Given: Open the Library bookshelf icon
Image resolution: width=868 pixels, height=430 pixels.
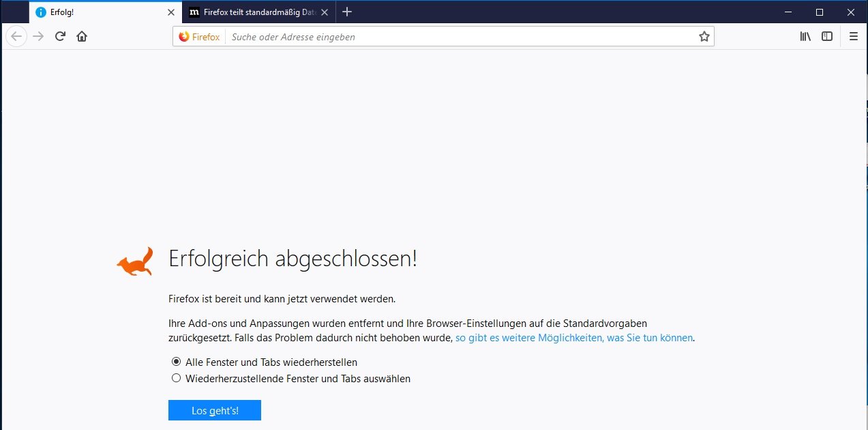Looking at the screenshot, I should (x=805, y=37).
